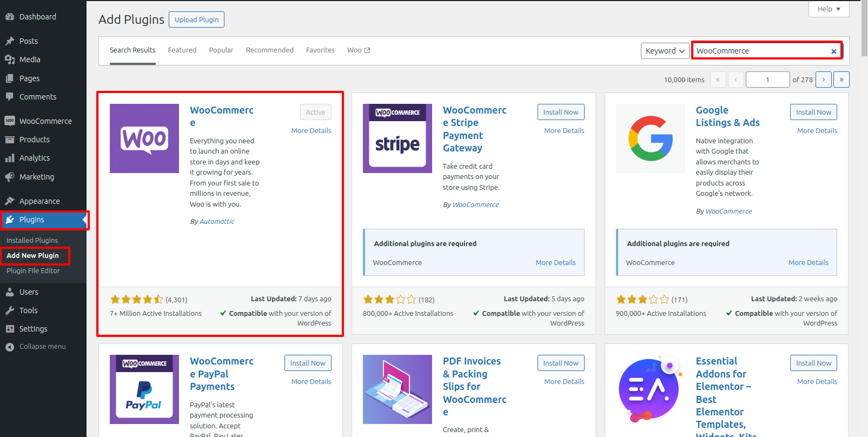Open the Keyword search type dropdown
This screenshot has height=437, width=868.
pos(665,51)
